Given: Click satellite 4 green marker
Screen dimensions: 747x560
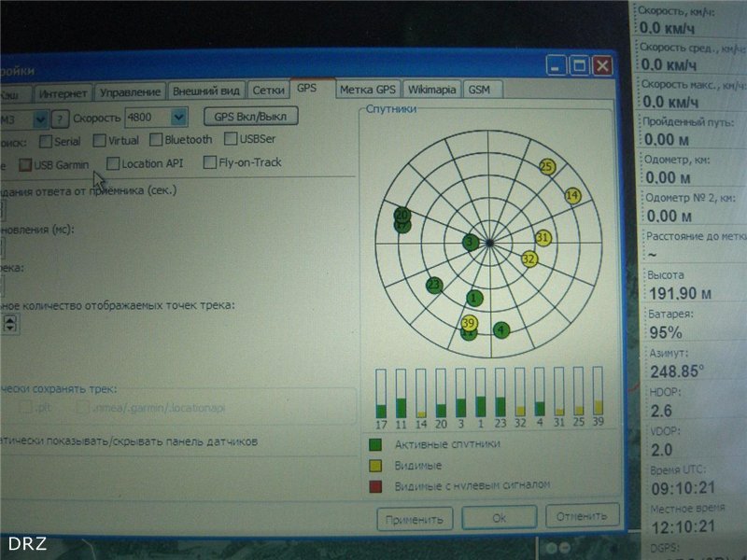Looking at the screenshot, I should tap(500, 329).
